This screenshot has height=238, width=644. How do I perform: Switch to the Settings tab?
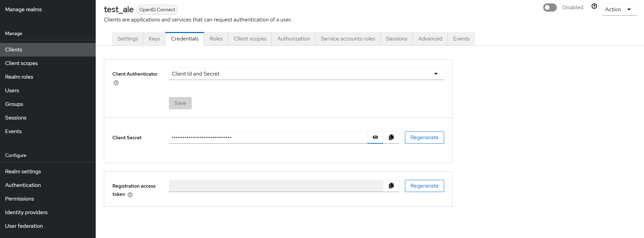coord(128,39)
